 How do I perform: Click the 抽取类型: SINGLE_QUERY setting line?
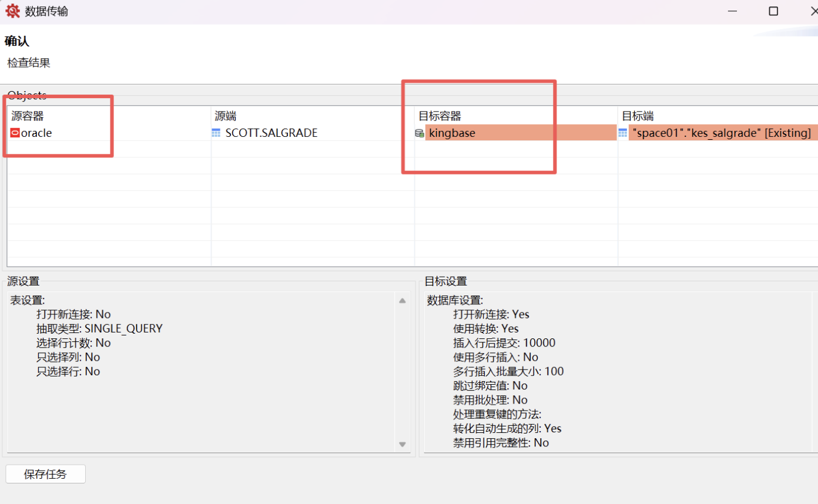point(99,328)
